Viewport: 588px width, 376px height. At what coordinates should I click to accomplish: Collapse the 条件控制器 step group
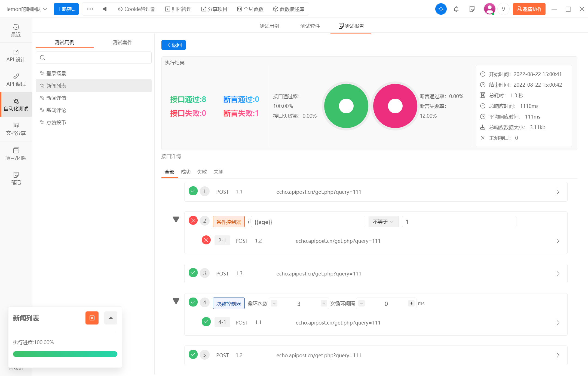(x=176, y=219)
